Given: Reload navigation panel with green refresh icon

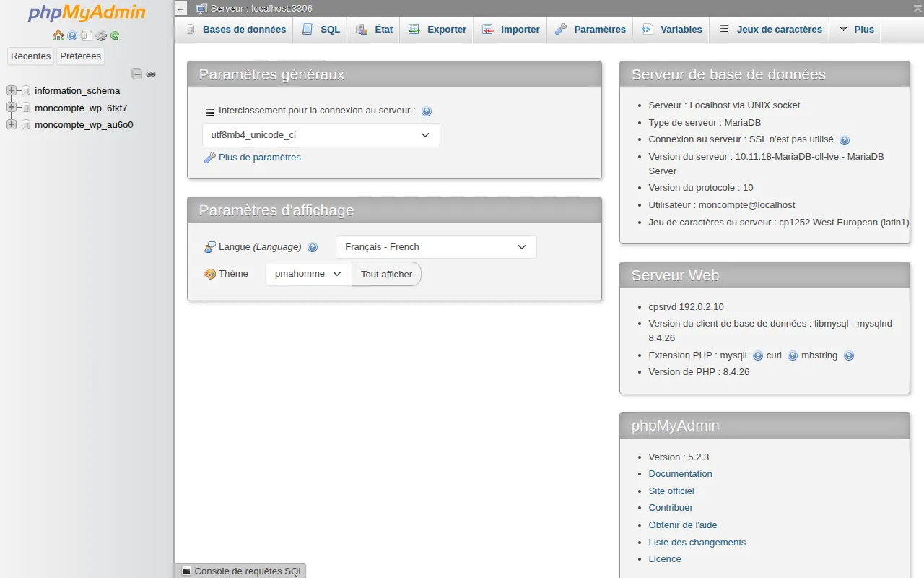Looking at the screenshot, I should pos(115,35).
